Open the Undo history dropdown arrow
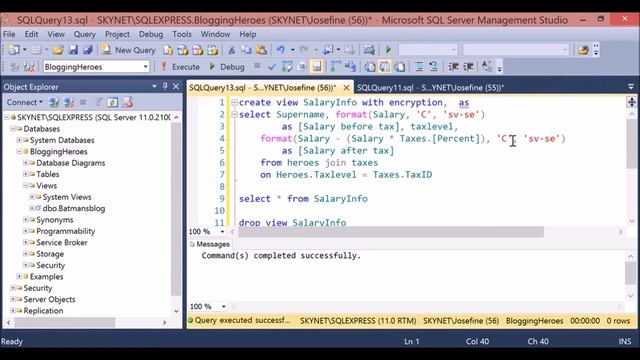 pyautogui.click(x=292, y=50)
